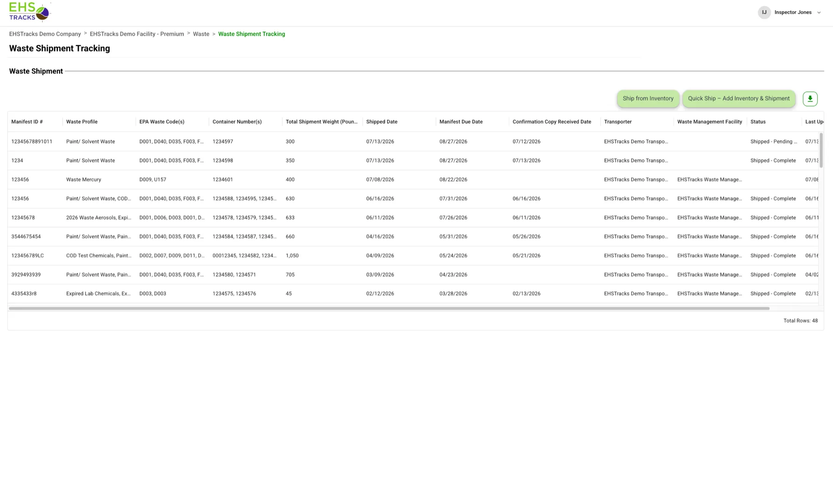Select manifest ID 1234 cell

tap(35, 161)
